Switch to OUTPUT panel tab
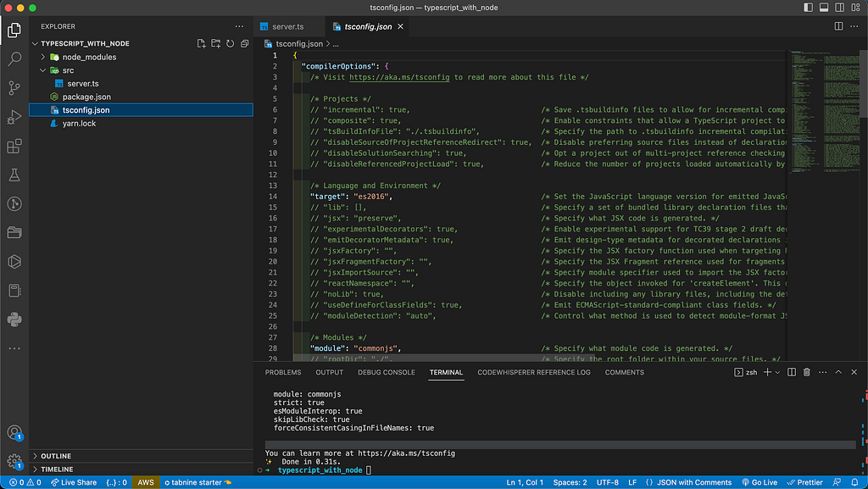 pyautogui.click(x=330, y=372)
